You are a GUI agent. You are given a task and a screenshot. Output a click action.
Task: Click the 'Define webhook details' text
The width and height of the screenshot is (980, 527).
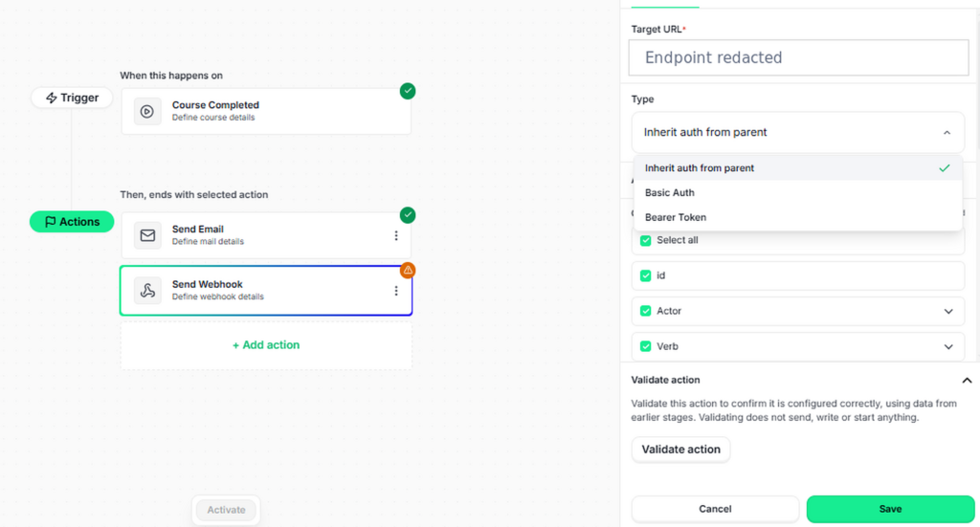pos(218,296)
